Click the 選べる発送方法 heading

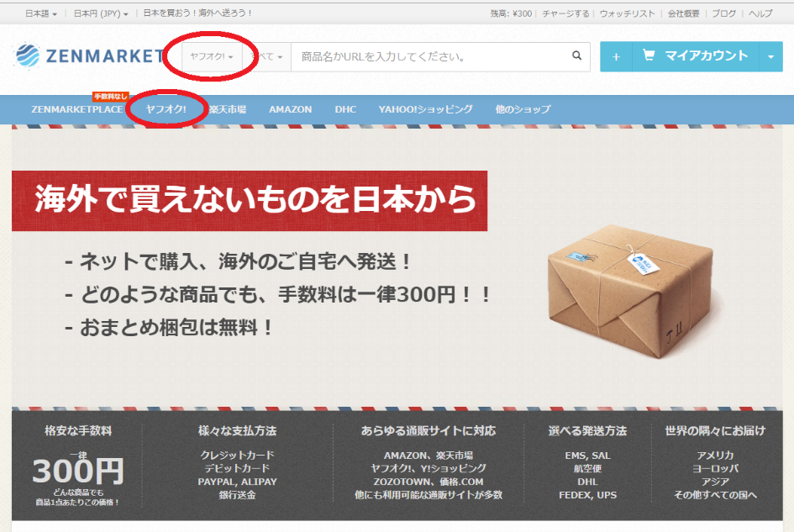click(587, 431)
